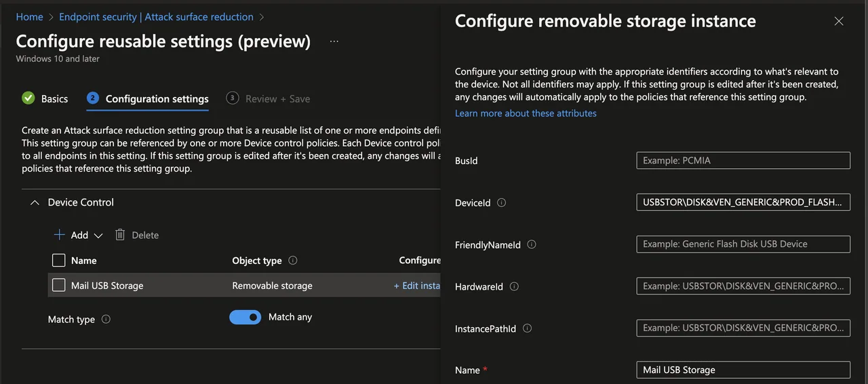This screenshot has height=384, width=868.
Task: Click the Name column header
Action: click(84, 261)
